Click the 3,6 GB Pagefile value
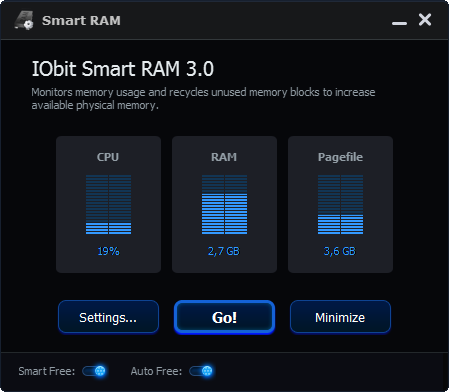This screenshot has height=392, width=449. (340, 251)
